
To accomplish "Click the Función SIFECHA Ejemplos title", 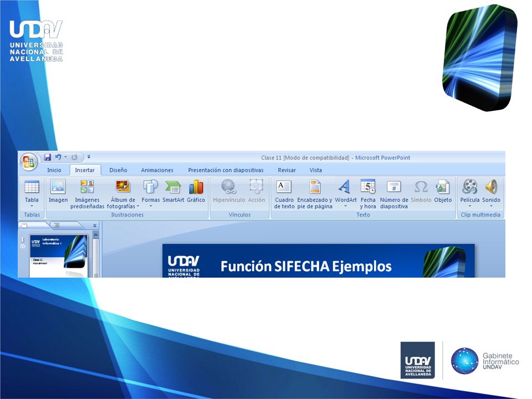I will 306,267.
